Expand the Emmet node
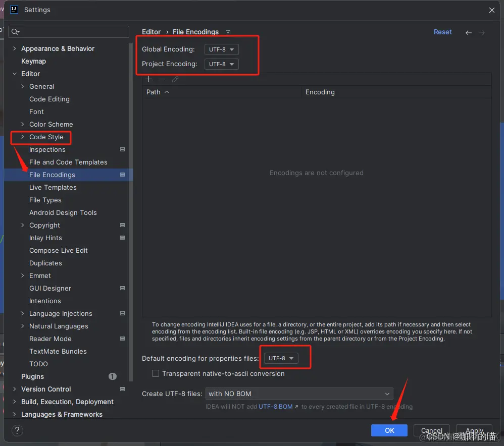 pyautogui.click(x=23, y=275)
